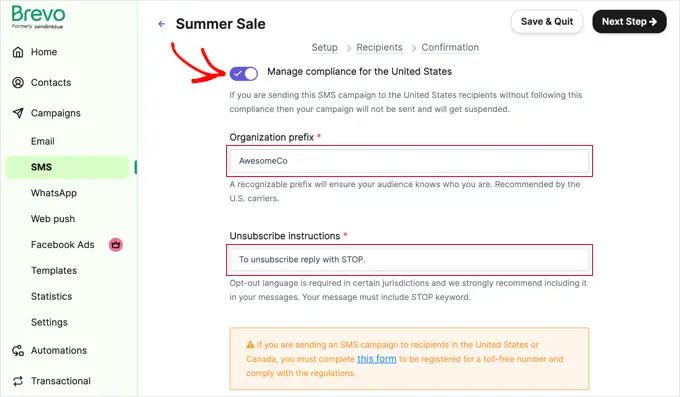This screenshot has height=397, width=680.
Task: Toggle Manage compliance for the United States
Action: point(244,73)
